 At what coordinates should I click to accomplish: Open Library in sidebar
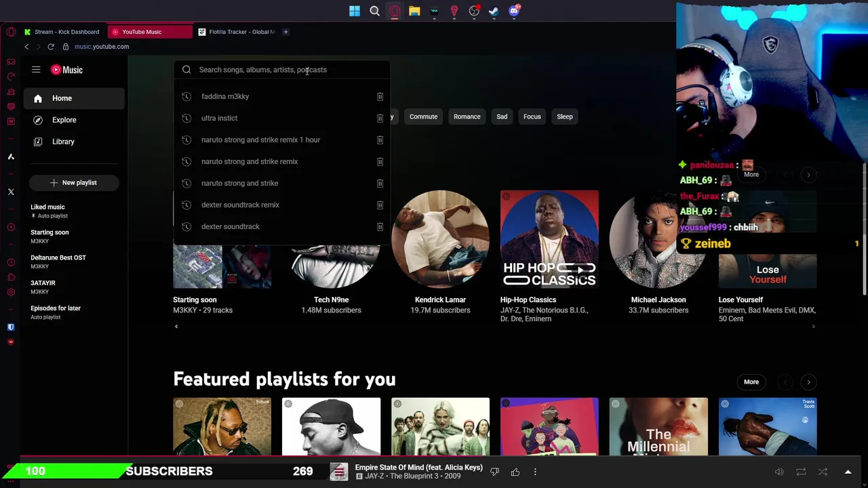point(75,142)
